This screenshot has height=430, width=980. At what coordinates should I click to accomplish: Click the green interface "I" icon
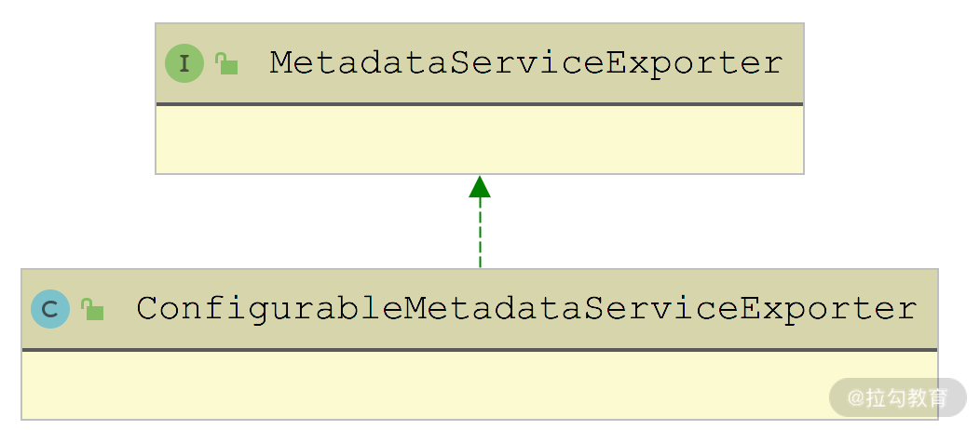(x=184, y=64)
